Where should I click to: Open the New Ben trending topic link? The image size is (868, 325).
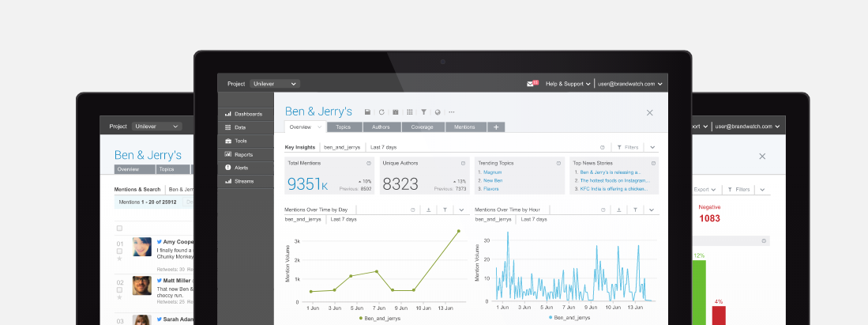[x=493, y=181]
